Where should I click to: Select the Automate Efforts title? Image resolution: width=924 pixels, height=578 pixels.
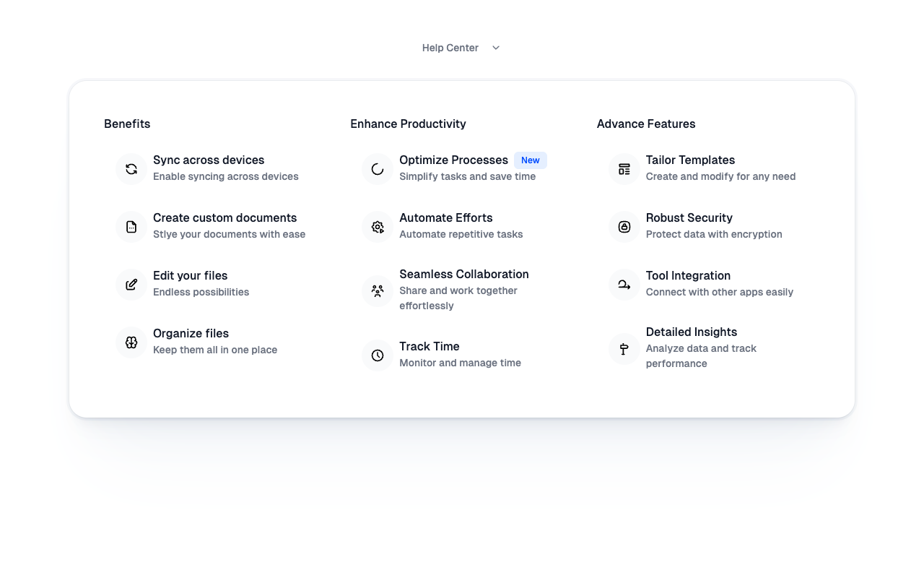click(446, 217)
